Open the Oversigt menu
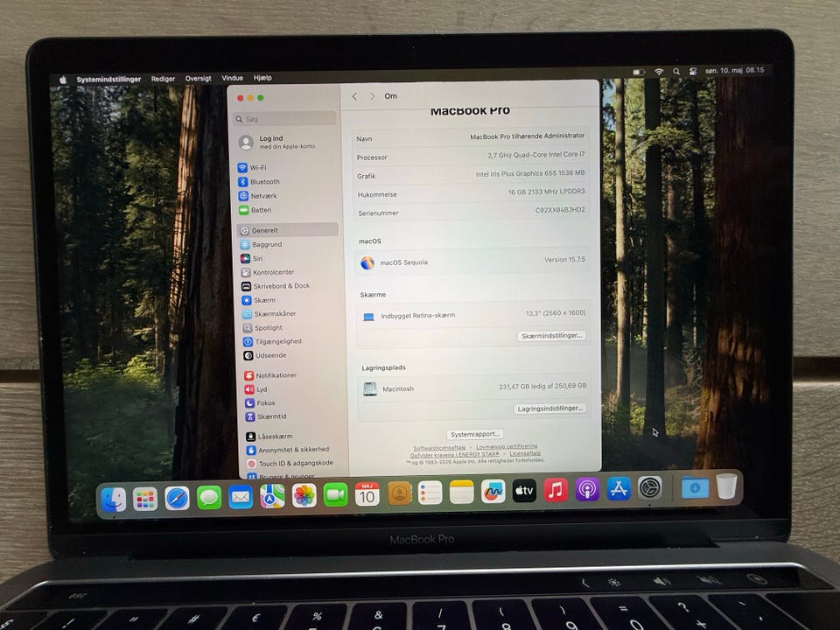The height and width of the screenshot is (630, 840). (x=199, y=78)
